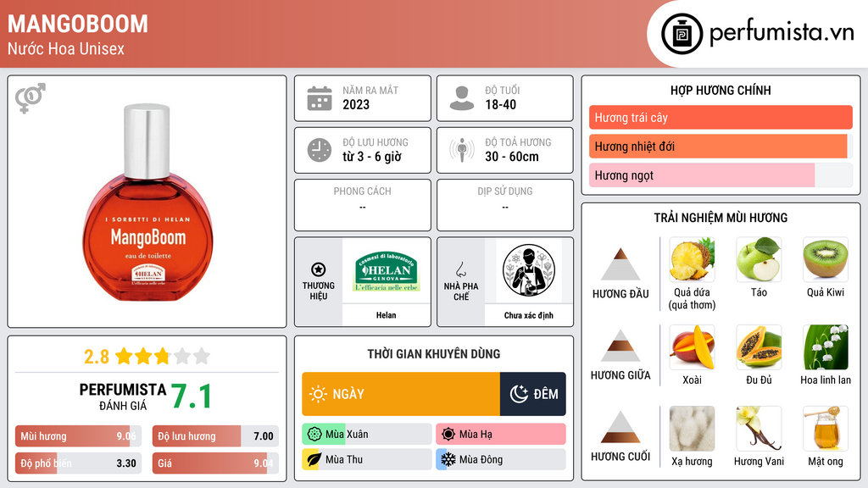This screenshot has height=488, width=868.
Task: Click the Helan brand name caption
Action: coord(386,315)
